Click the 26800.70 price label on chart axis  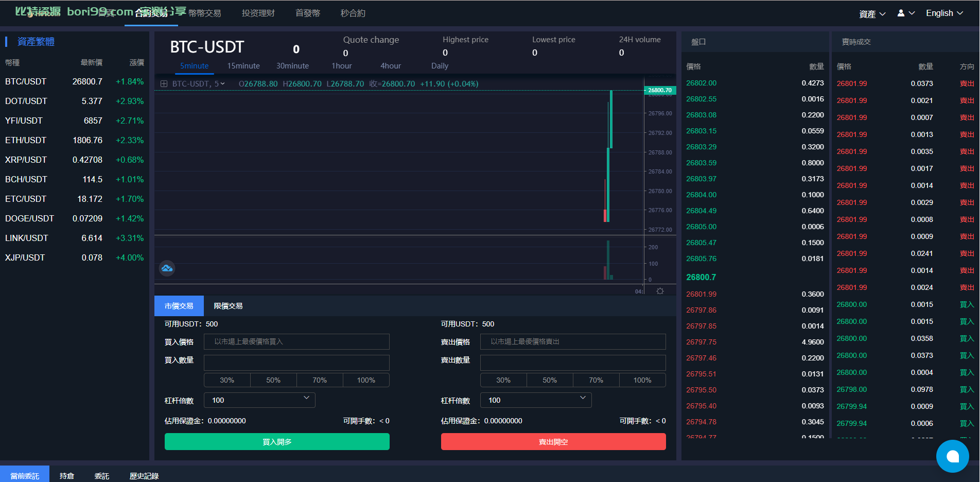(660, 90)
